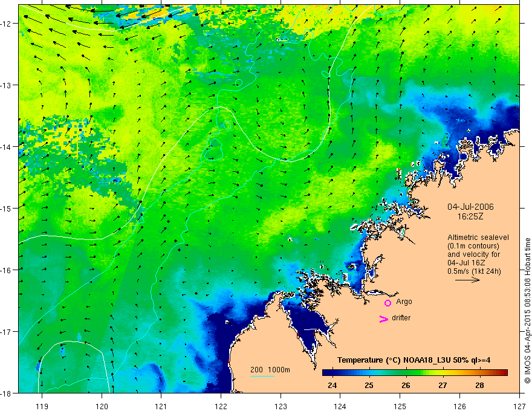
Task: Click the longitude axis label "119"
Action: tap(42, 406)
